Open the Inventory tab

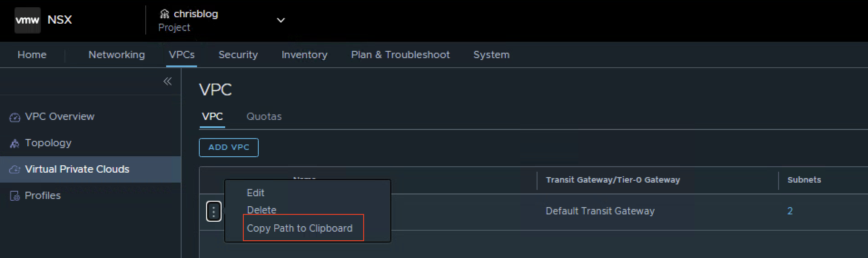[x=304, y=55]
